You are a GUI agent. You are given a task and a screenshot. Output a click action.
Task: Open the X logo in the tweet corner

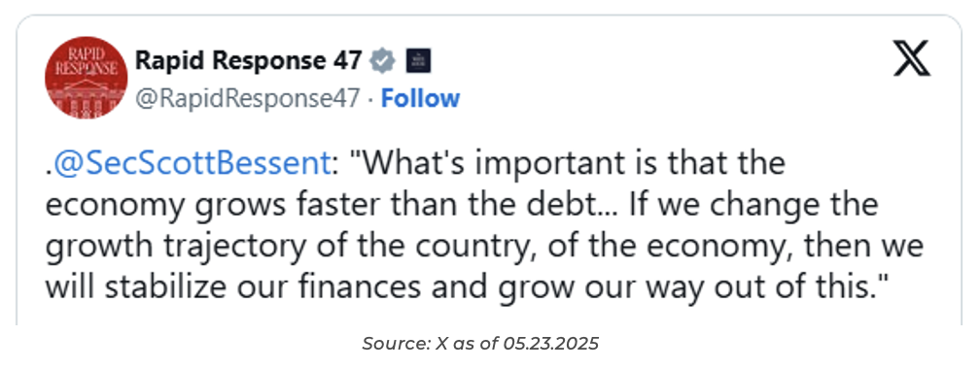point(911,58)
